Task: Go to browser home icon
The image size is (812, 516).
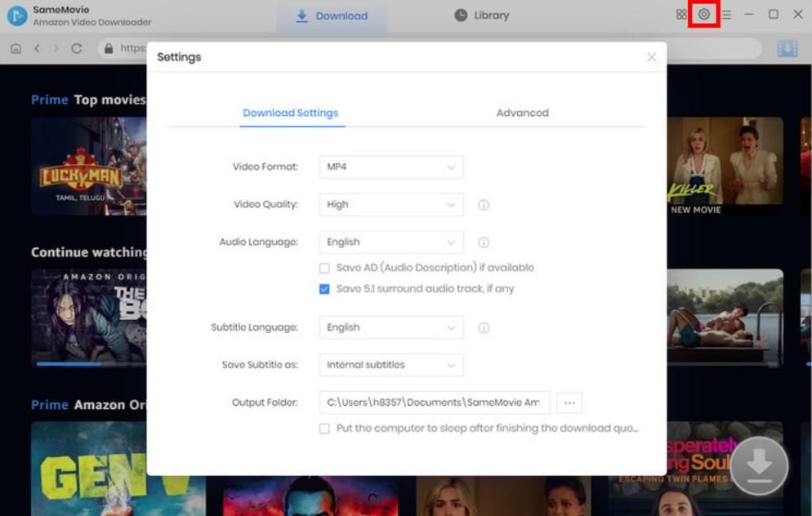Action: coord(16,49)
